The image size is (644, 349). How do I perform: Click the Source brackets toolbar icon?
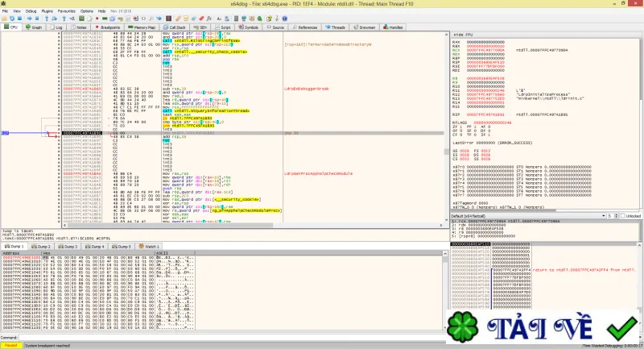click(x=143, y=19)
